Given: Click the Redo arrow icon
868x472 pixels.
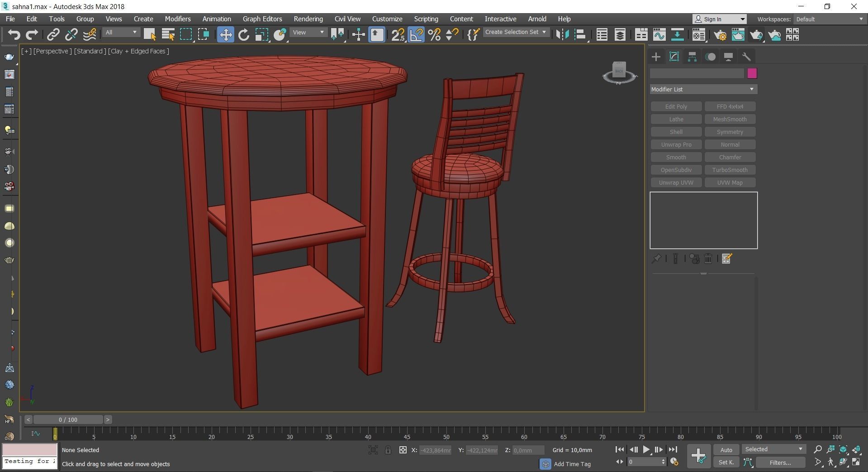Looking at the screenshot, I should point(32,35).
